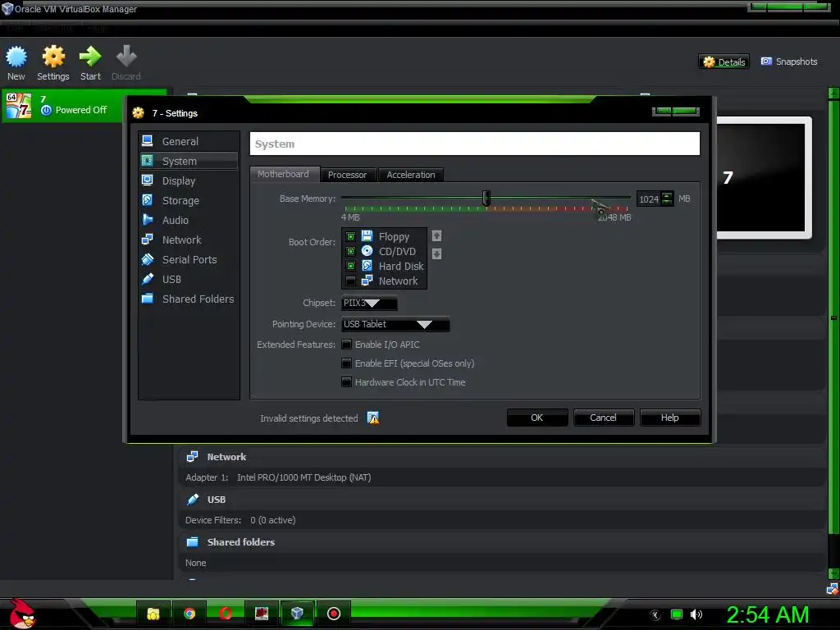Viewport: 840px width, 630px height.
Task: Open Network in the settings sidebar
Action: [x=189, y=240]
